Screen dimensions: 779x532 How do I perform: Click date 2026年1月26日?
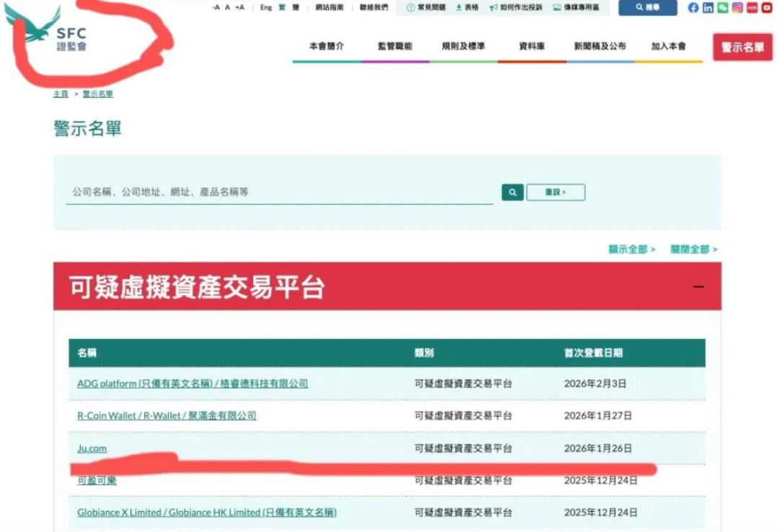598,448
